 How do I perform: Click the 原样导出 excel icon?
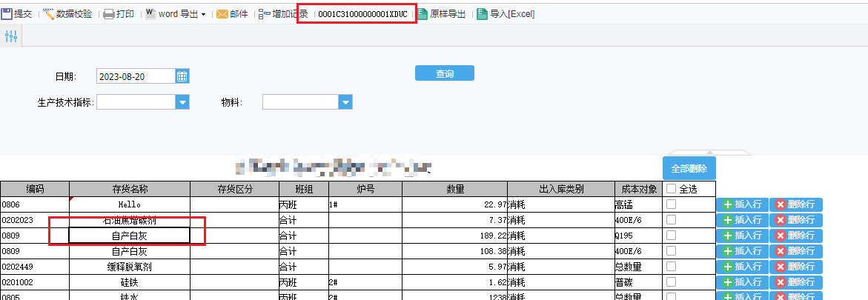(x=423, y=14)
